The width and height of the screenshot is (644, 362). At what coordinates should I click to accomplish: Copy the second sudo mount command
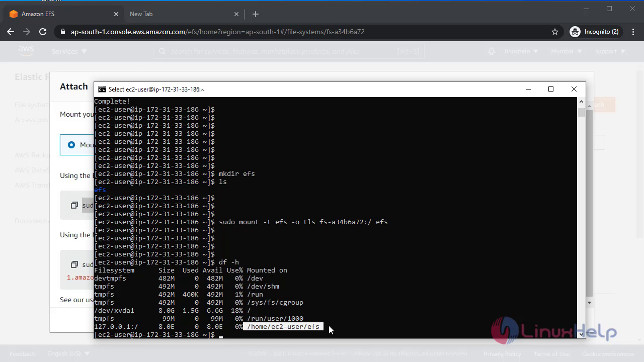tap(74, 264)
